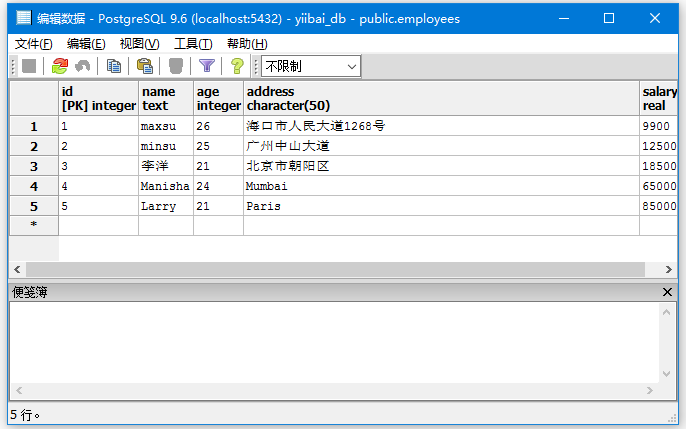
Task: Open the 视图(V) menu
Action: (139, 43)
